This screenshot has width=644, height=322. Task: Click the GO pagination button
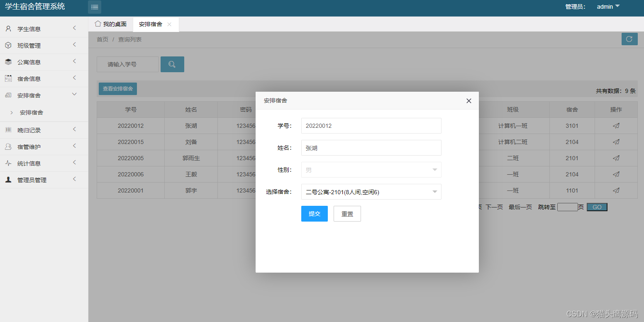[x=597, y=207]
